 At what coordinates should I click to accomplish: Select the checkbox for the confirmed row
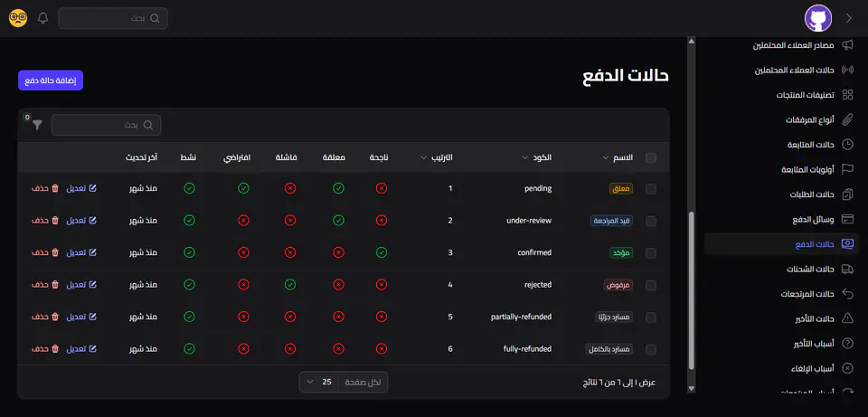click(651, 253)
